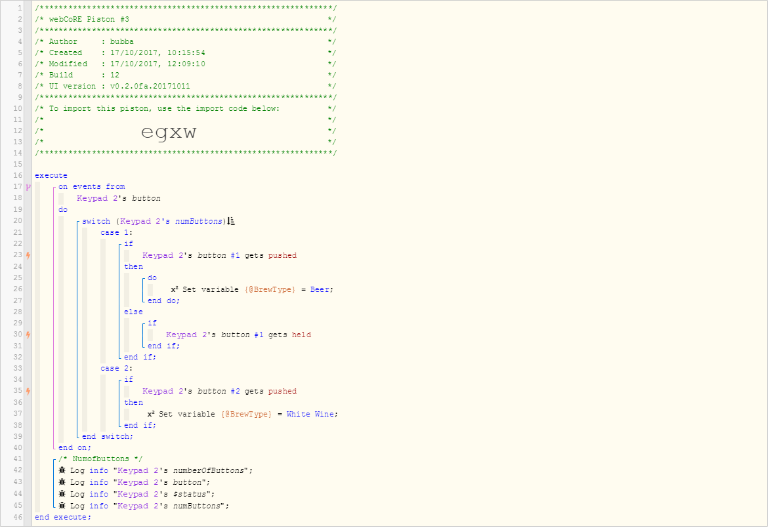Click line number 15 in the gutter

(17, 164)
